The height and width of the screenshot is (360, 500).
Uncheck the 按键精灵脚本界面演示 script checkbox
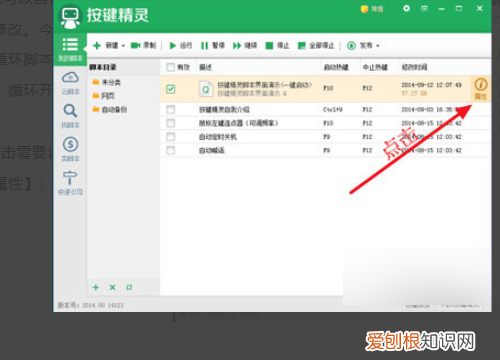pos(170,89)
